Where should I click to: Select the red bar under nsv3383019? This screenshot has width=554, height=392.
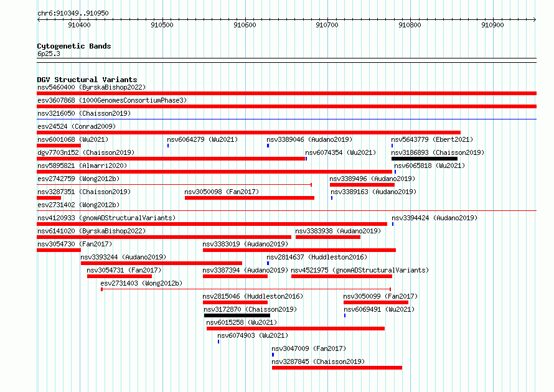click(299, 250)
